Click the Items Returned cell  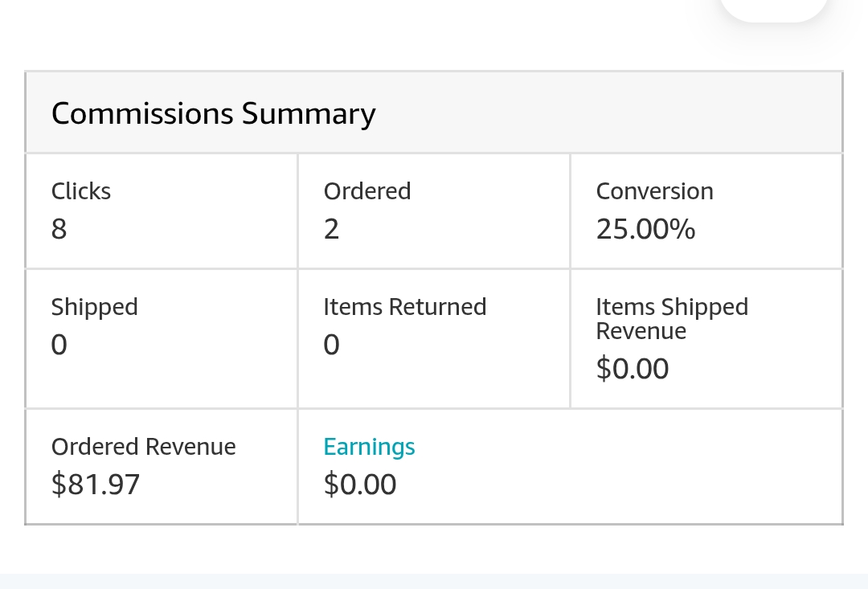click(x=434, y=339)
